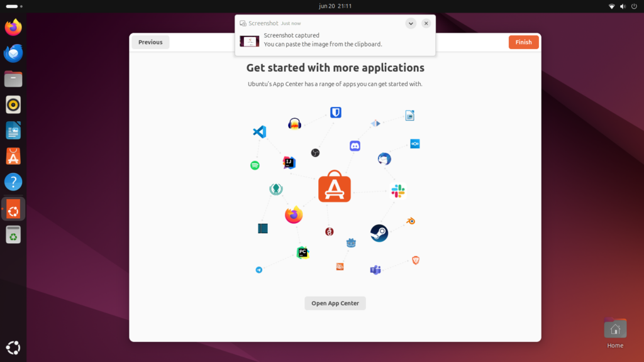Click the running Ubuntu welcome dock icon
Viewport: 644px width, 362px height.
coord(13,209)
